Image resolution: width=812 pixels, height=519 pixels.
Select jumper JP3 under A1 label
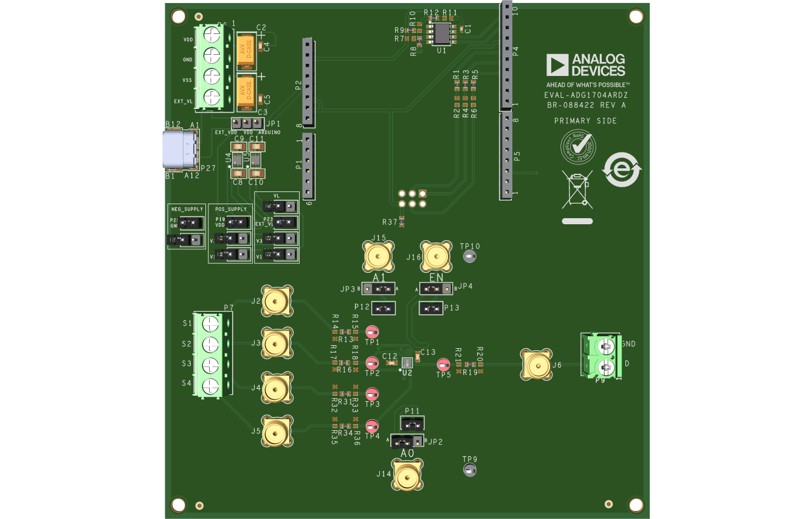pyautogui.click(x=379, y=288)
